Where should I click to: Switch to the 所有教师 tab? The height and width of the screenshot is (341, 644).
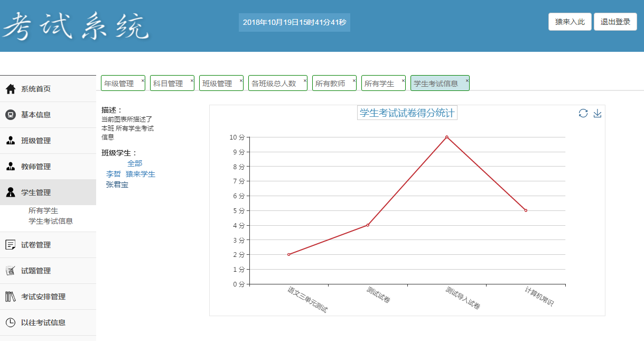pyautogui.click(x=330, y=84)
